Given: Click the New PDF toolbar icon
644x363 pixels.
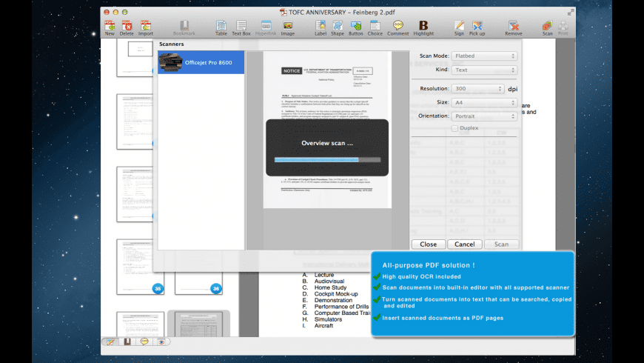Looking at the screenshot, I should click(x=110, y=28).
